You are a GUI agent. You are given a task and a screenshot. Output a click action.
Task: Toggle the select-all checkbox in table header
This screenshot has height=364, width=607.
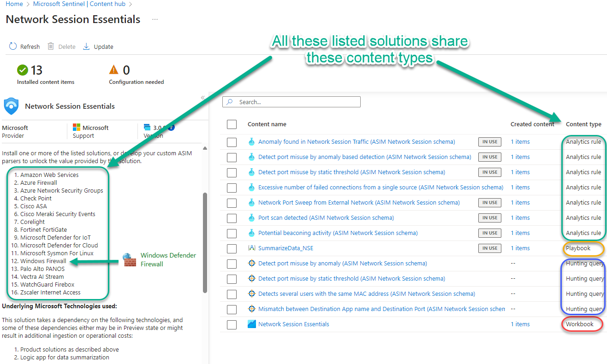(x=232, y=124)
